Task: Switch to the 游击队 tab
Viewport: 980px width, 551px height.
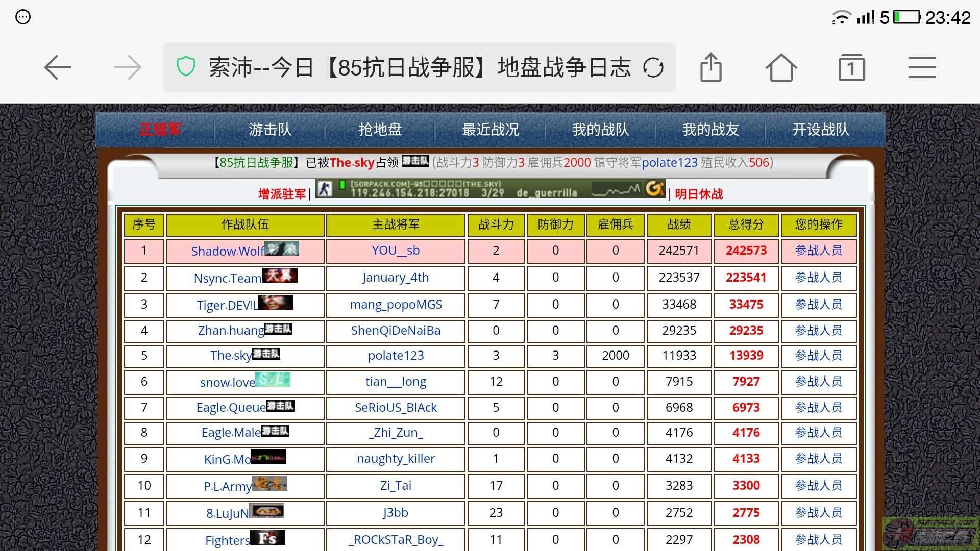Action: click(270, 130)
